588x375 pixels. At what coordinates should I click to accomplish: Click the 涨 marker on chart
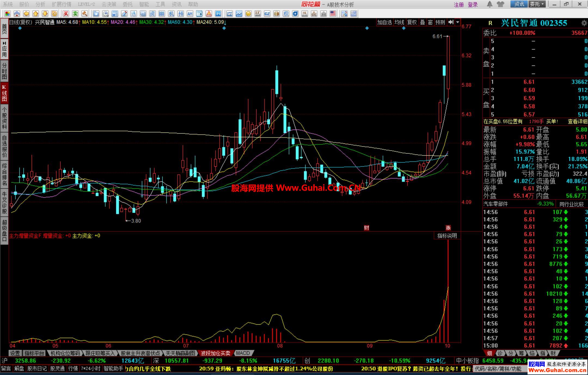(448, 228)
